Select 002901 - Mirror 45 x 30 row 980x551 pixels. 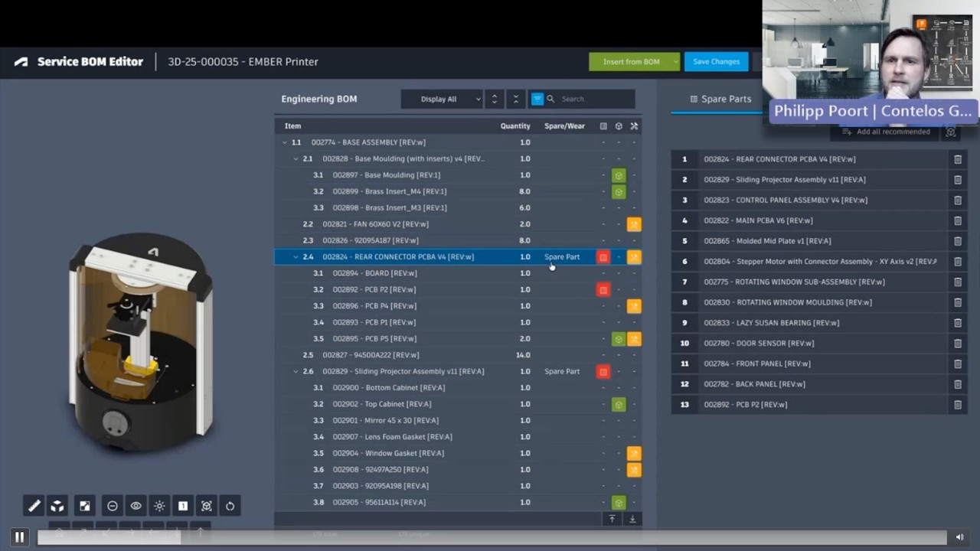coord(458,420)
